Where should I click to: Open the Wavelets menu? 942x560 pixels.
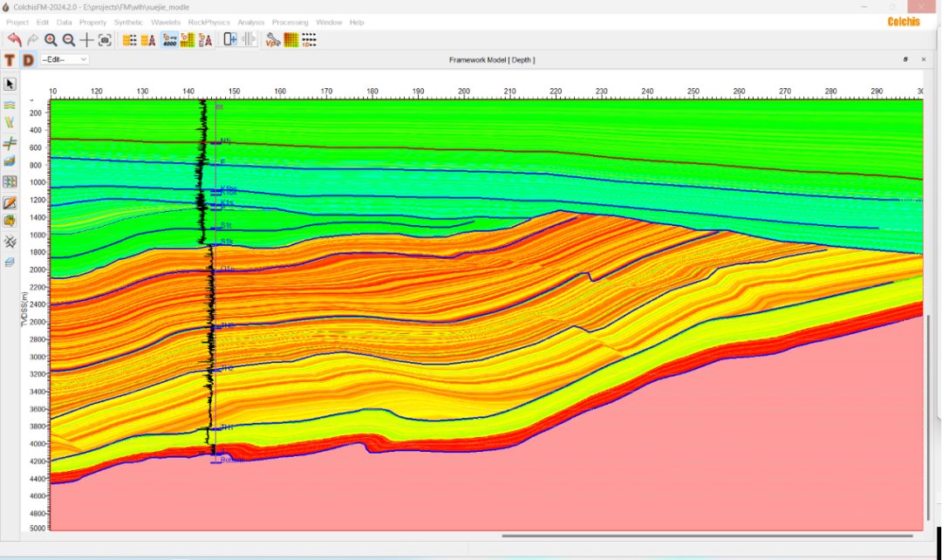[166, 22]
